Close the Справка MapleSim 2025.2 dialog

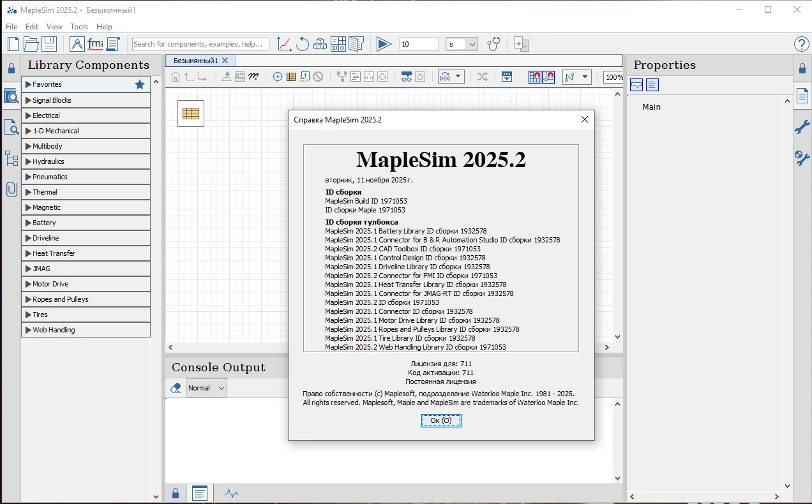584,119
